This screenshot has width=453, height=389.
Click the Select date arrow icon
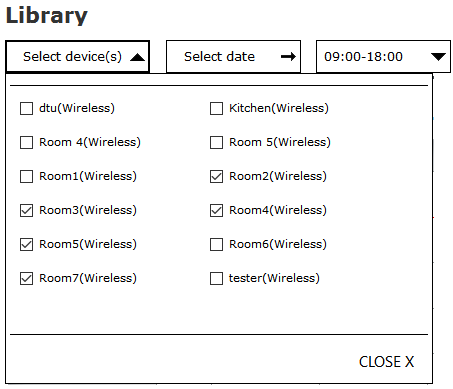pyautogui.click(x=288, y=57)
